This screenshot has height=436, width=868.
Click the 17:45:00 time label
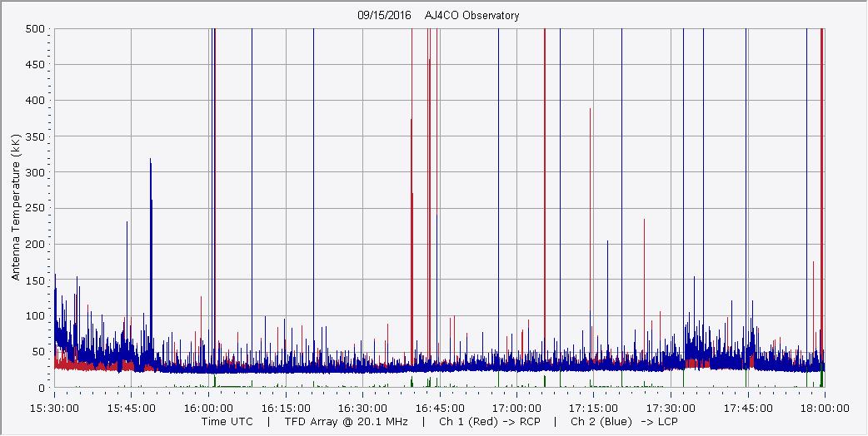pyautogui.click(x=748, y=409)
